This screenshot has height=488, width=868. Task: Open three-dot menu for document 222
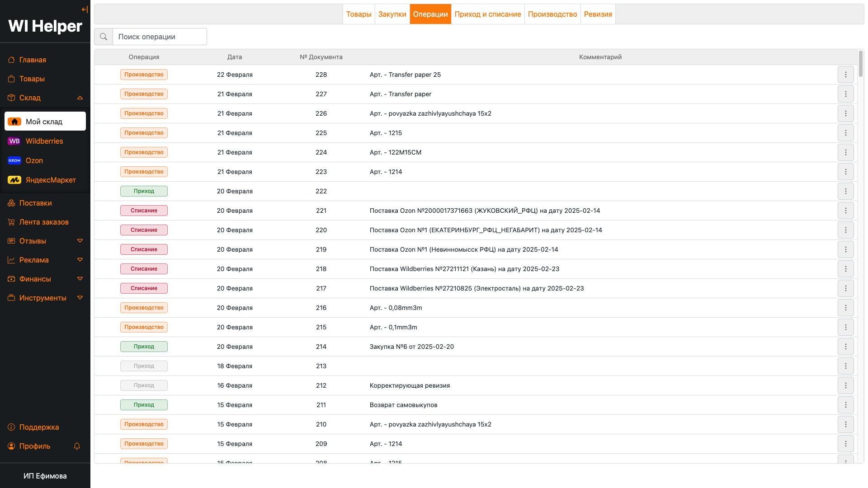coord(845,191)
